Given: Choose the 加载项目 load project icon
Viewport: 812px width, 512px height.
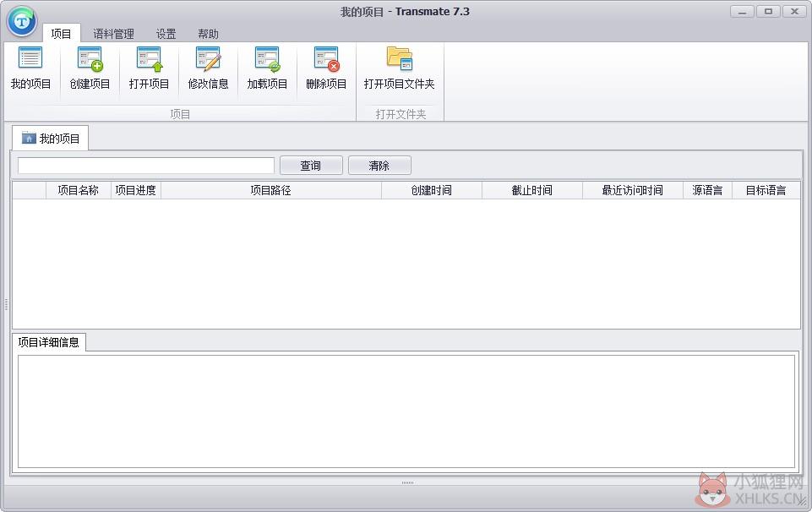Looking at the screenshot, I should [267, 68].
